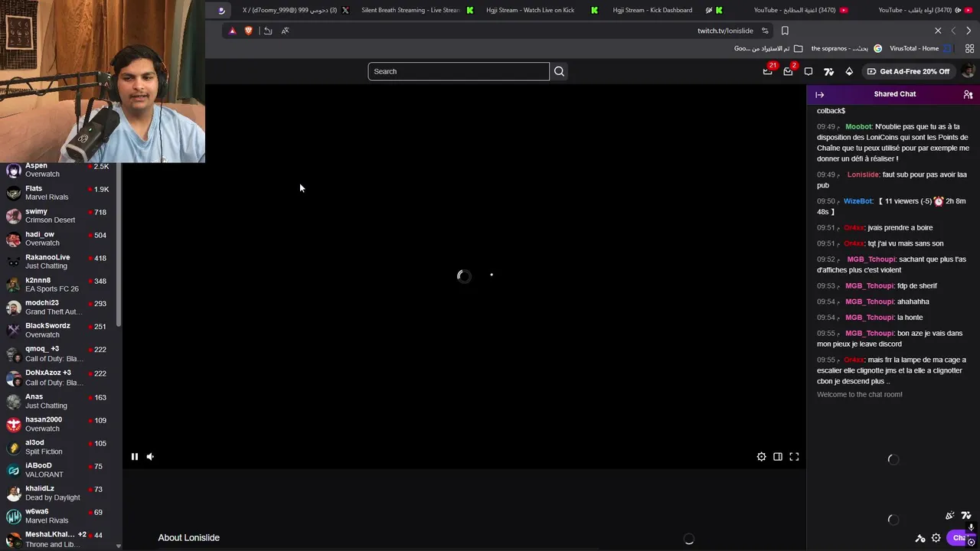Open chat settings gear below chat
Screen dimensions: 980x551
tap(936, 538)
